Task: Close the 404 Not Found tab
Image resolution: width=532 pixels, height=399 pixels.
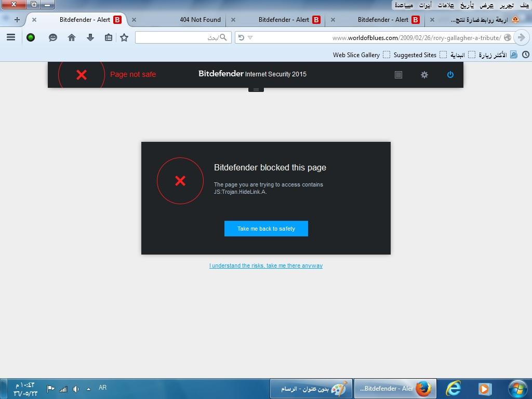Action: [x=134, y=20]
